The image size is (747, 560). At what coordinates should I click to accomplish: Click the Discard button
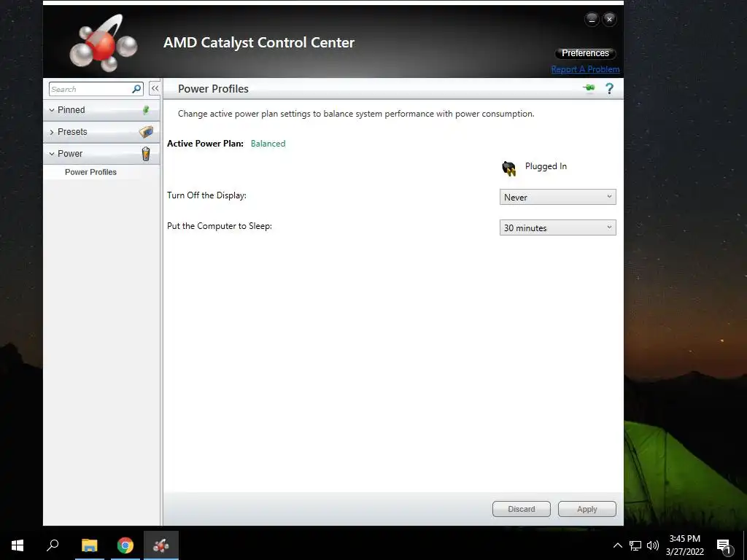tap(521, 509)
